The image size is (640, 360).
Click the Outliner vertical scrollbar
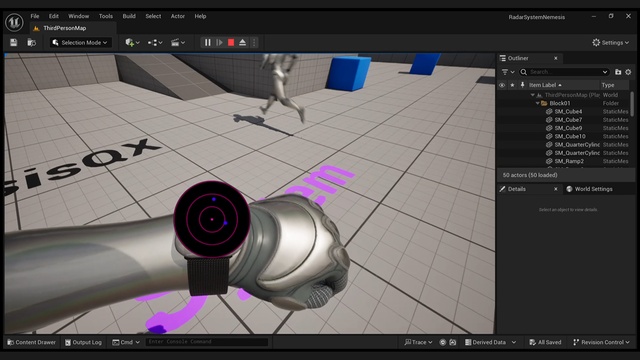coord(632,104)
